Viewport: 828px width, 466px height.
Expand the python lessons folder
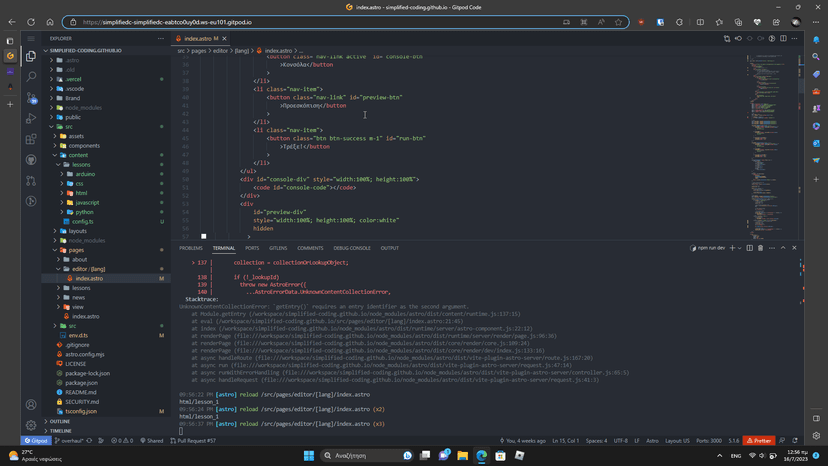85,212
